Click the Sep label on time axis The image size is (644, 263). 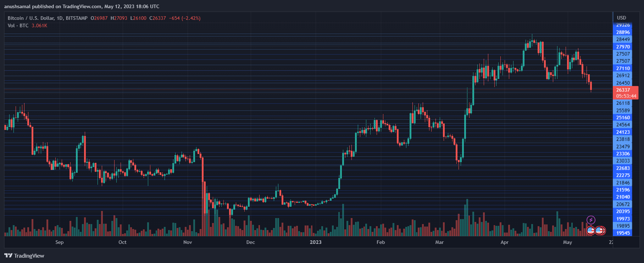[x=60, y=242]
